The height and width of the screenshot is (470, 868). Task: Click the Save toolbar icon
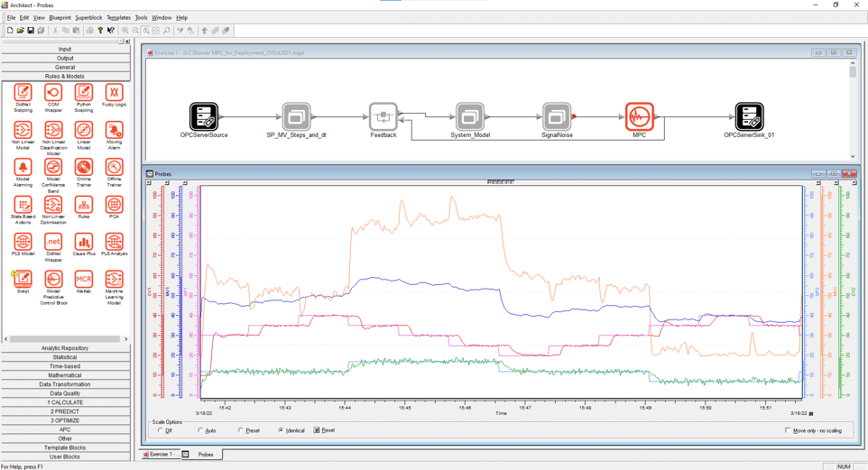tap(31, 31)
